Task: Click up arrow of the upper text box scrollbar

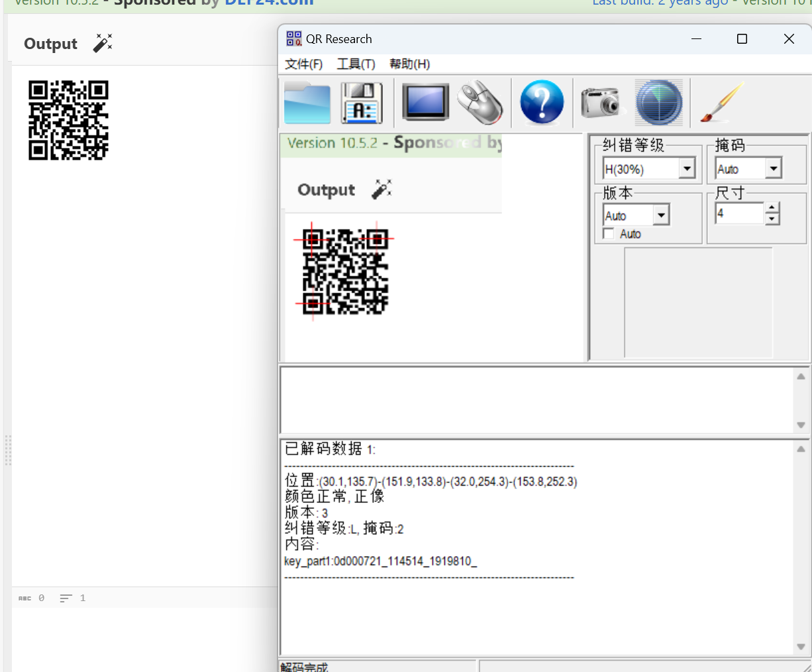Action: point(801,376)
